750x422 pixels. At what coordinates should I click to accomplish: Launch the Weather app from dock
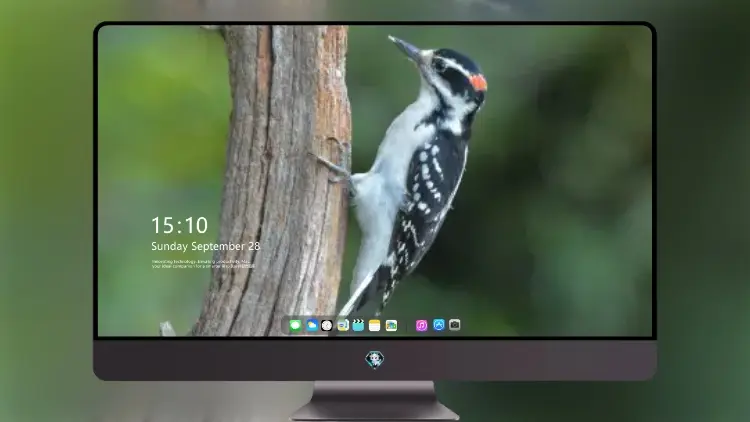(x=311, y=325)
